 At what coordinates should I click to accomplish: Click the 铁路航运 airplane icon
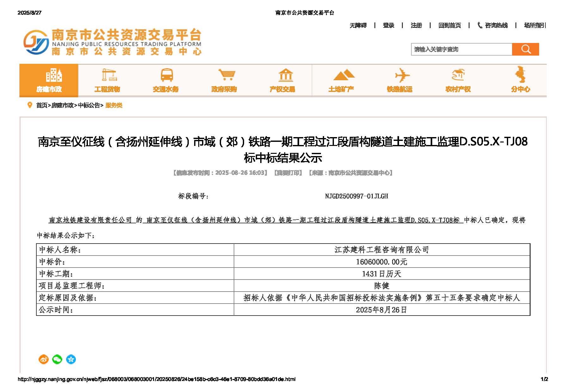pos(402,75)
